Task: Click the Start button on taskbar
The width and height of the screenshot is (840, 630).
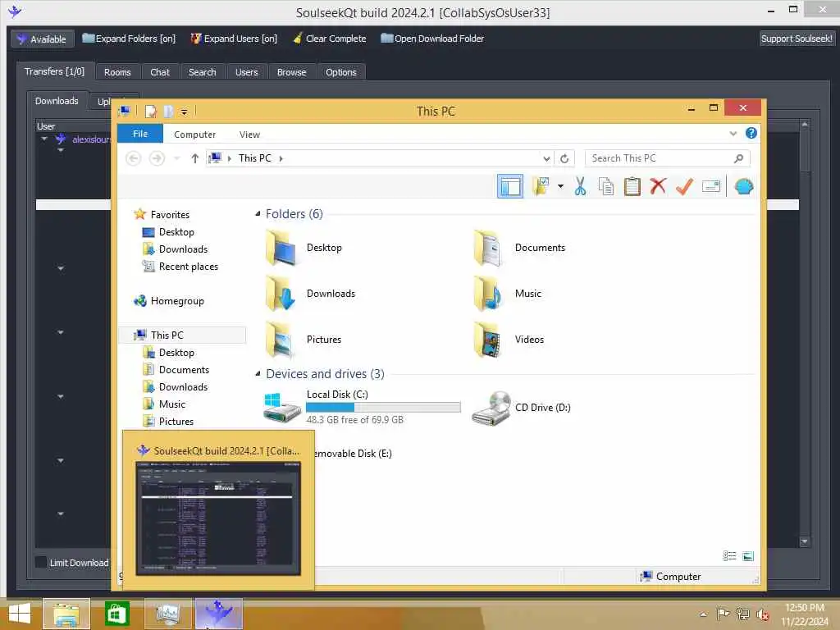Action: pyautogui.click(x=20, y=614)
